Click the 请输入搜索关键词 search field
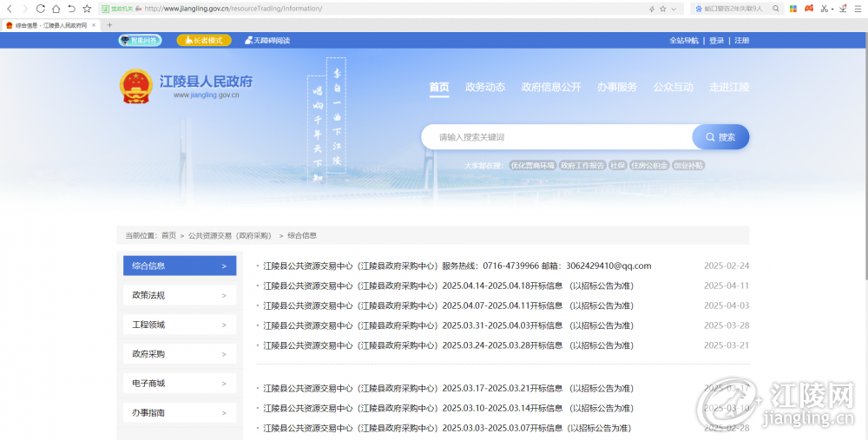The width and height of the screenshot is (868, 440). [556, 137]
